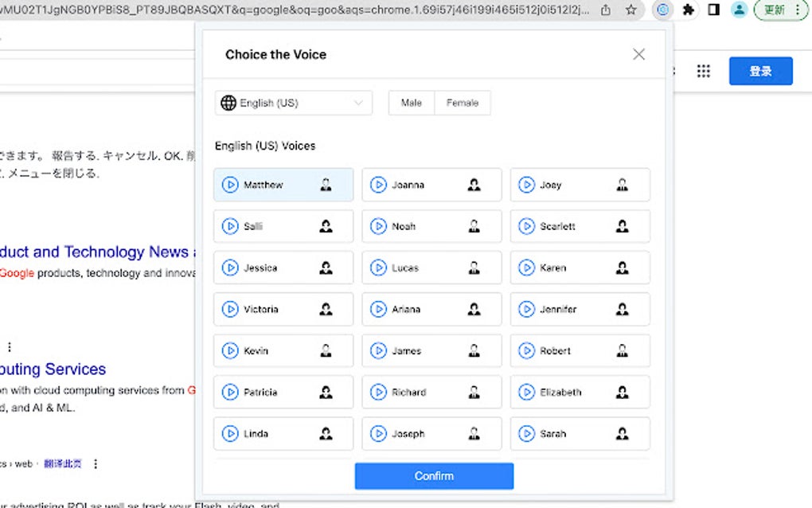Play Sarah's voice sample

pyautogui.click(x=527, y=433)
